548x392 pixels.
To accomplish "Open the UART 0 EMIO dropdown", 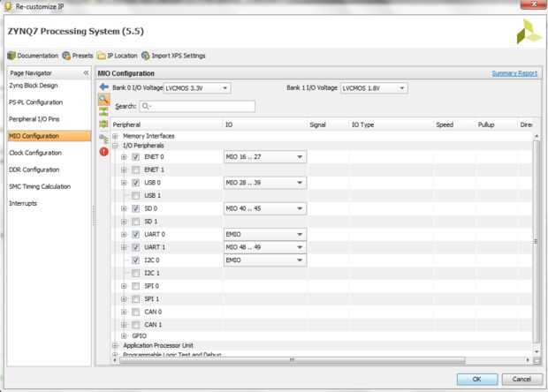I will pyautogui.click(x=265, y=234).
